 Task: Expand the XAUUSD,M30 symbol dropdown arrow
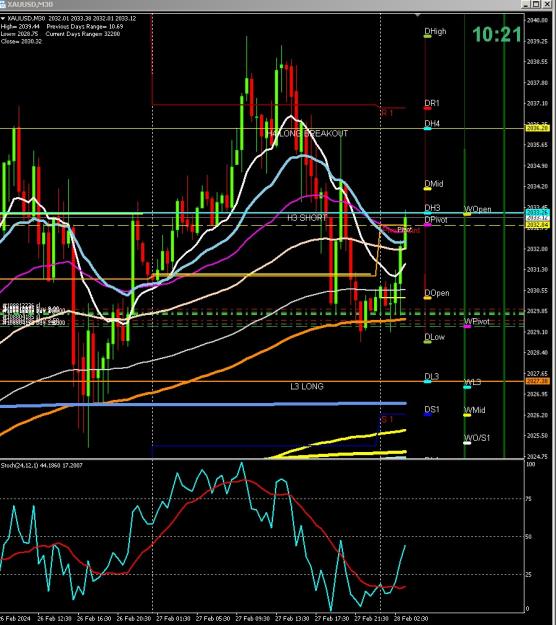pyautogui.click(x=3, y=18)
